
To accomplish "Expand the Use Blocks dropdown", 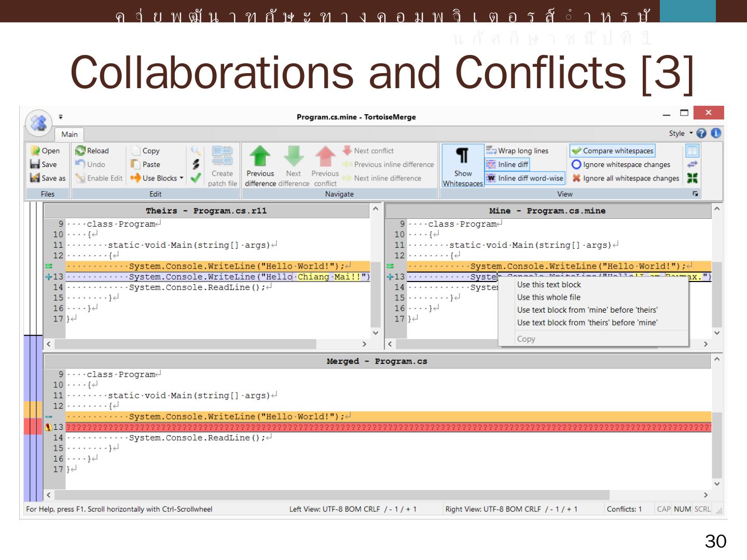I will pyautogui.click(x=182, y=178).
